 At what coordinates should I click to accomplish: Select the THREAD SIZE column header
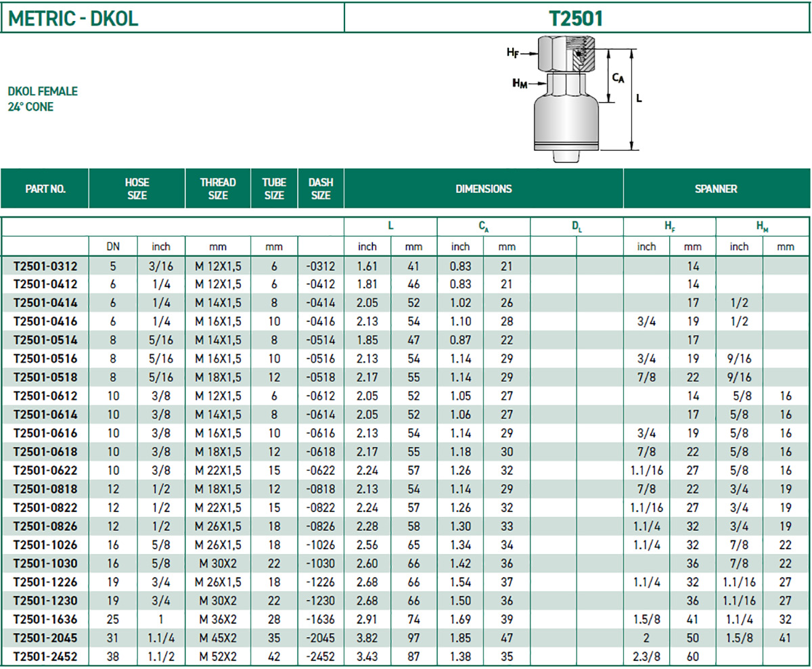pos(218,189)
